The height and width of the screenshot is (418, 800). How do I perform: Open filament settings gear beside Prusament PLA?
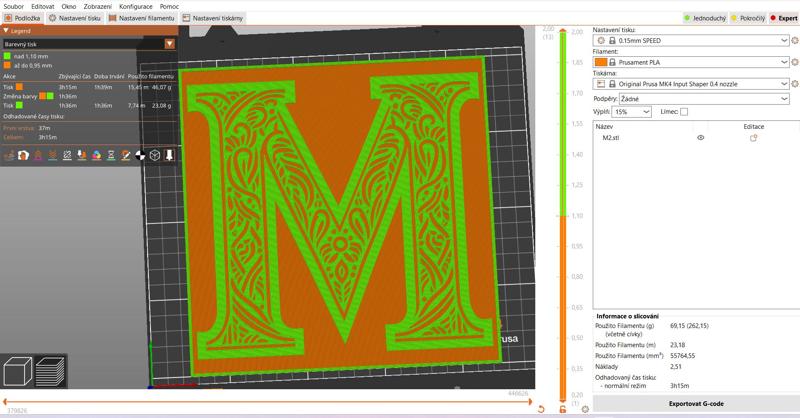[795, 62]
